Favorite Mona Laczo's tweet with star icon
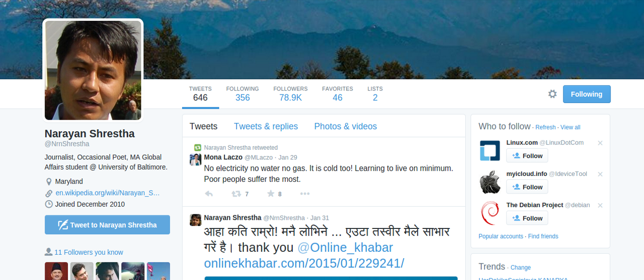The height and width of the screenshot is (280, 644). point(271,193)
